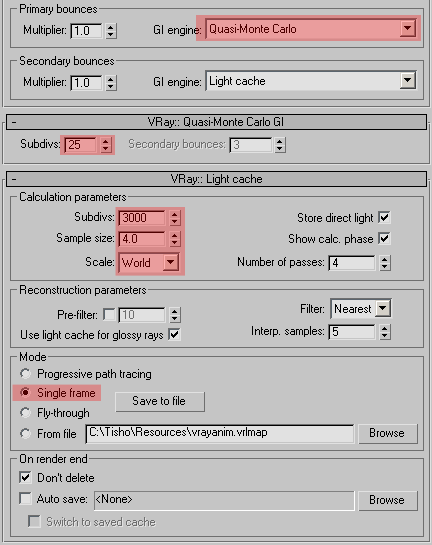Toggle the Show calc. phase checkbox
The height and width of the screenshot is (545, 432).
(384, 239)
